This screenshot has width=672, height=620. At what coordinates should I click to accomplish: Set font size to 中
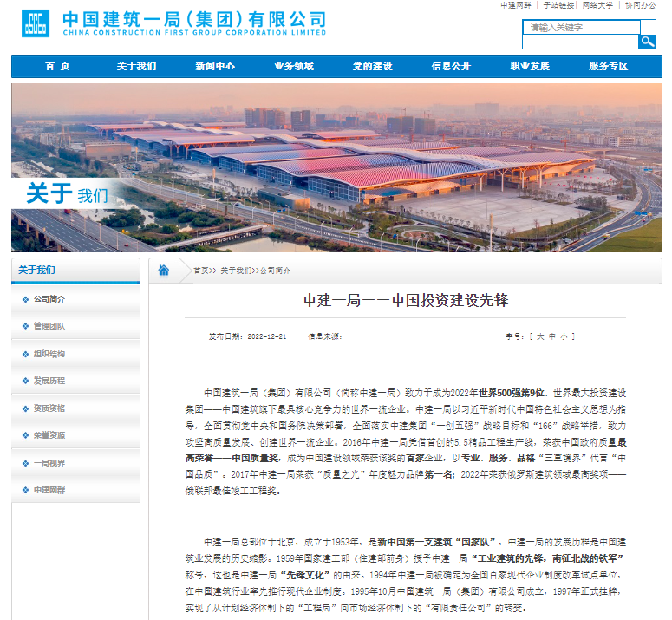552,336
